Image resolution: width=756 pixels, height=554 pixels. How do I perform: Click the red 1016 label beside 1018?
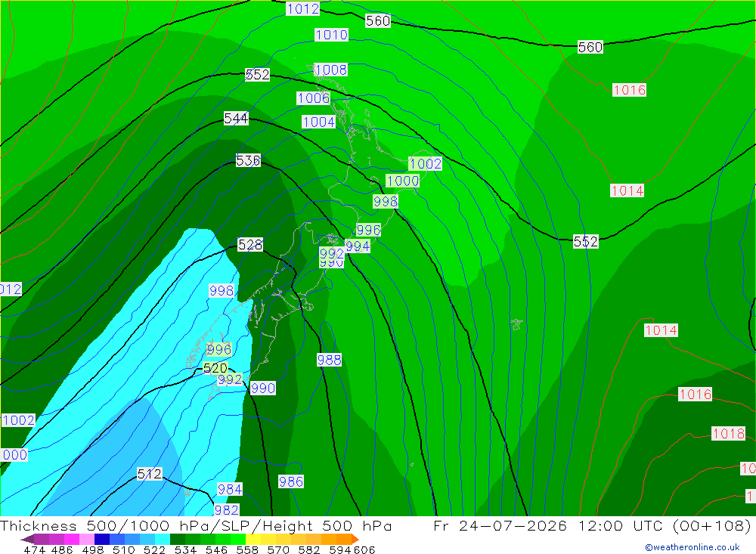point(696,395)
